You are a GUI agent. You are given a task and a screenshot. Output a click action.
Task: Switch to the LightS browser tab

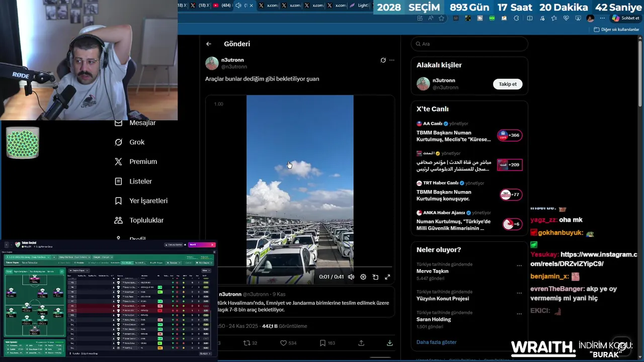(359, 6)
